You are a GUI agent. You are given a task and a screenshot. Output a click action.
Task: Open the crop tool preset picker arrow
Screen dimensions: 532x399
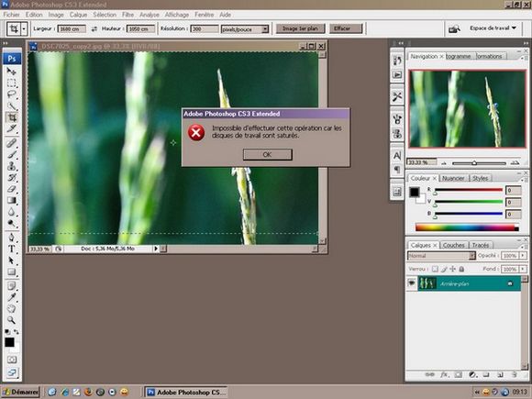point(24,29)
